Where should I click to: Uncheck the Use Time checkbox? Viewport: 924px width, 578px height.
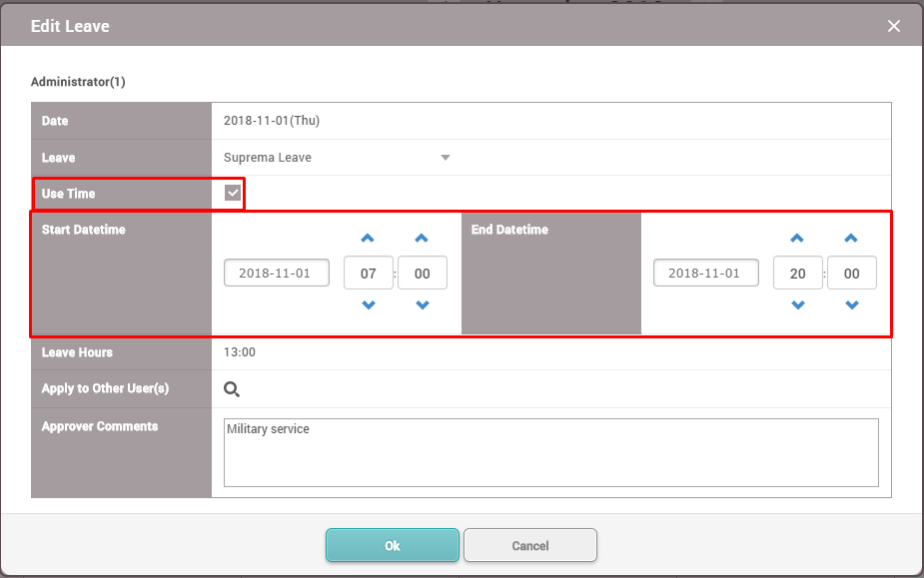[233, 193]
